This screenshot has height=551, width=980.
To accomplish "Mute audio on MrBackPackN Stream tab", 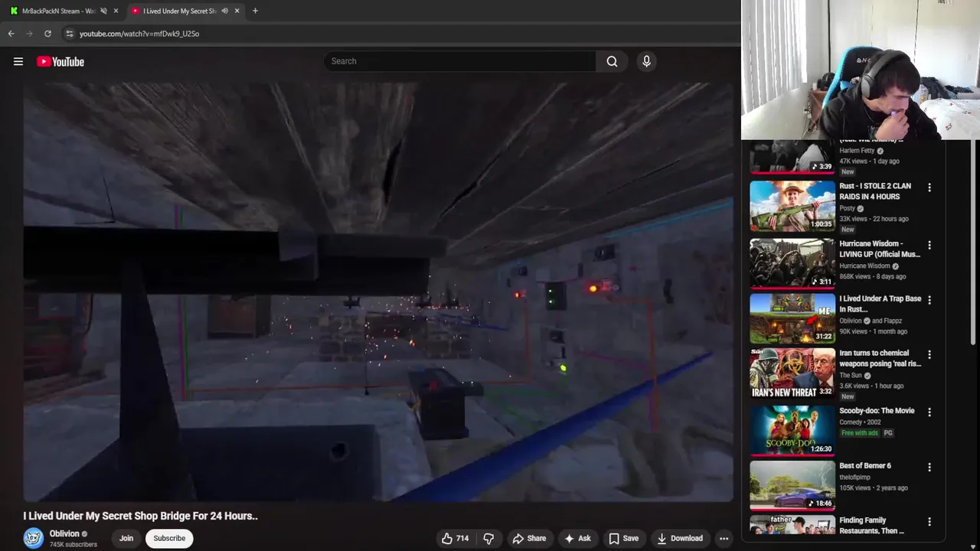I will click(x=103, y=11).
